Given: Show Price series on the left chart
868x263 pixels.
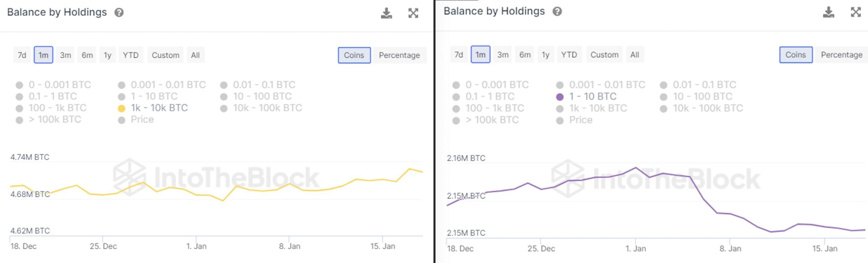Looking at the screenshot, I should [142, 120].
